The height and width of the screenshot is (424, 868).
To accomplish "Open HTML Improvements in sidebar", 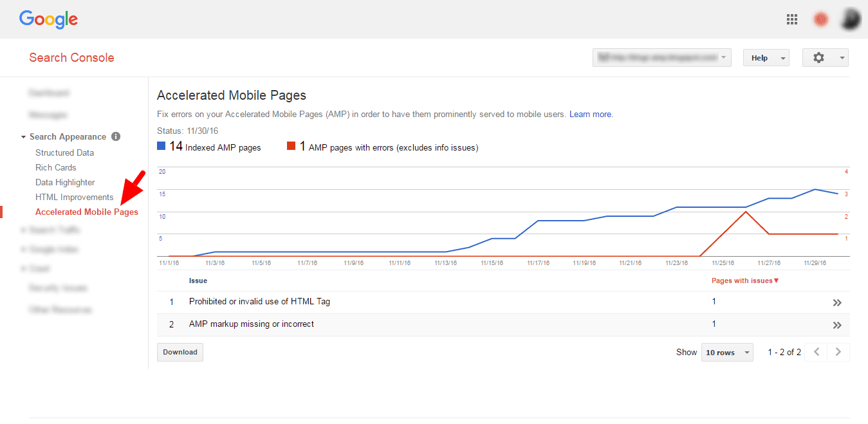I will pos(74,197).
